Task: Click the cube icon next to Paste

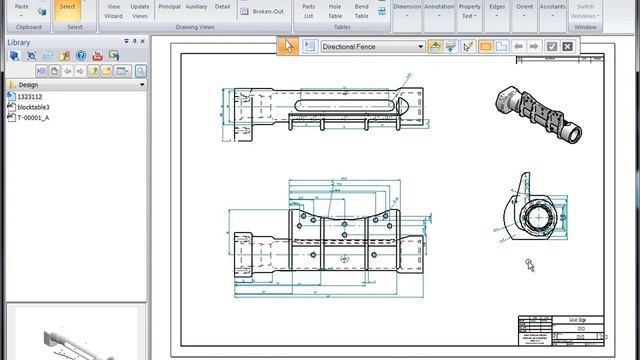Action: [42, 12]
